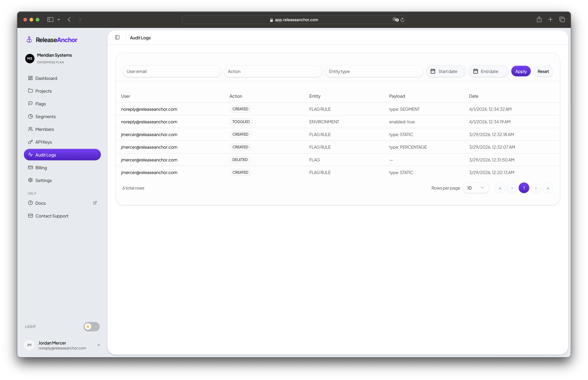
Task: Open the Dashboard page
Action: click(62, 78)
